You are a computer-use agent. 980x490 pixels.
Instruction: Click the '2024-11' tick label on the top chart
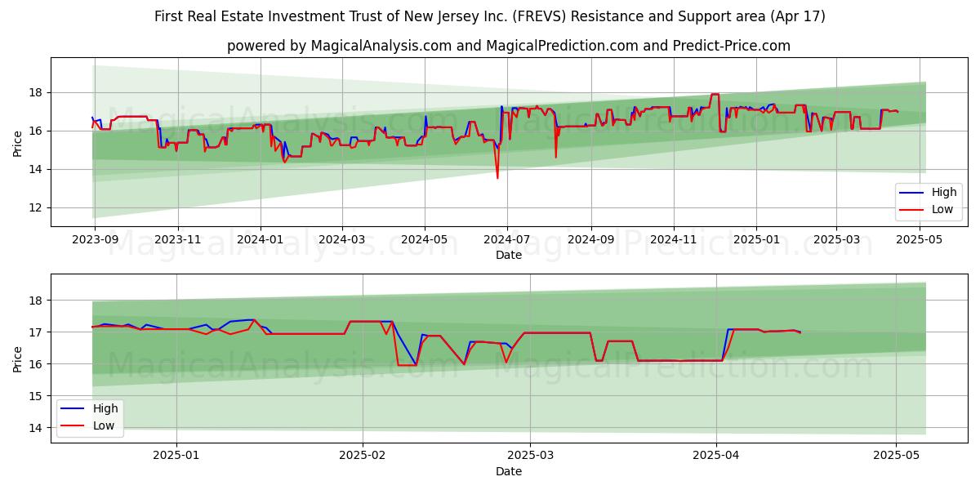point(674,241)
